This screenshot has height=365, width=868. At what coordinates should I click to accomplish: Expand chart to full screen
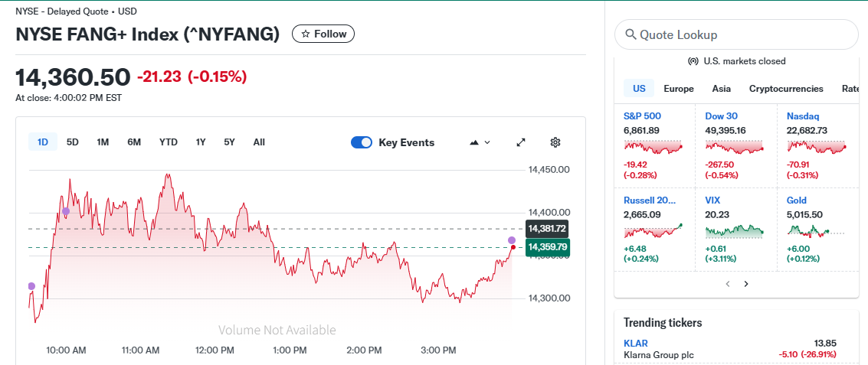[521, 142]
